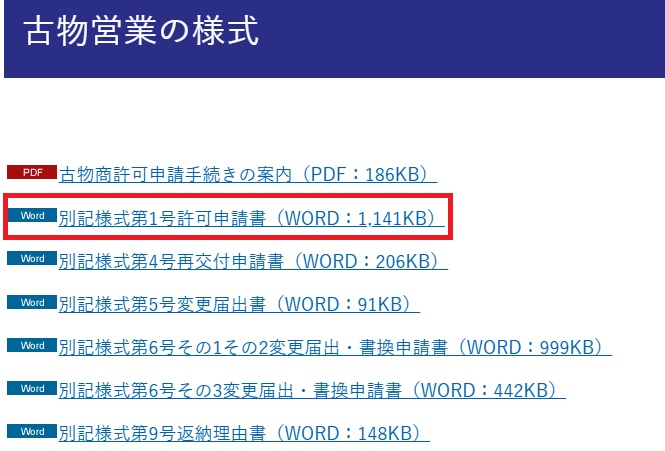Click the red PDF badge icon
The image size is (665, 451).
pos(32,172)
